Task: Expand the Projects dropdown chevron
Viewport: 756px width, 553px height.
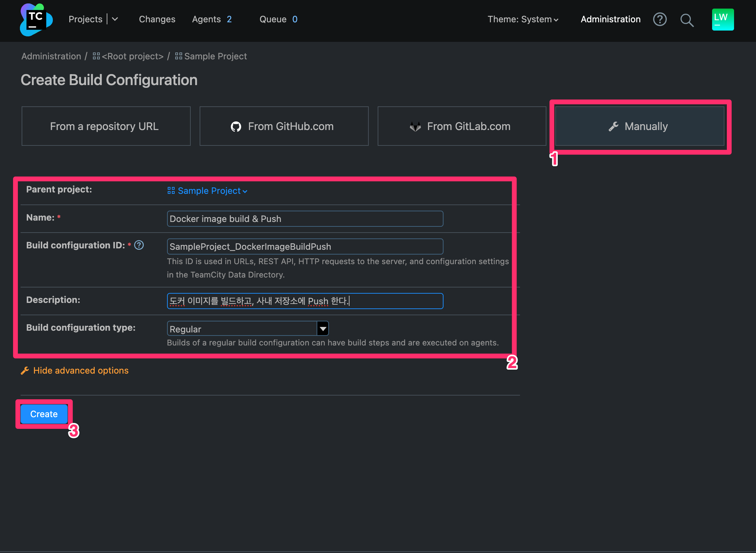Action: click(115, 19)
